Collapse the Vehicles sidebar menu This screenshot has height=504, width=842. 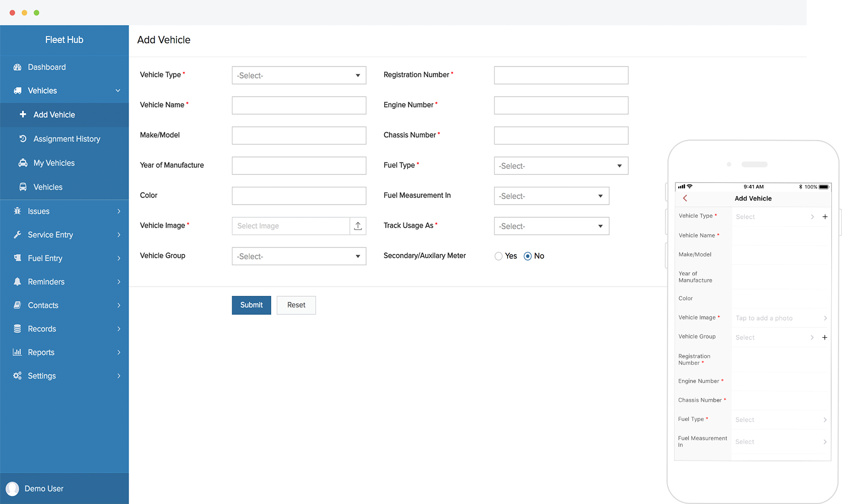(x=117, y=91)
